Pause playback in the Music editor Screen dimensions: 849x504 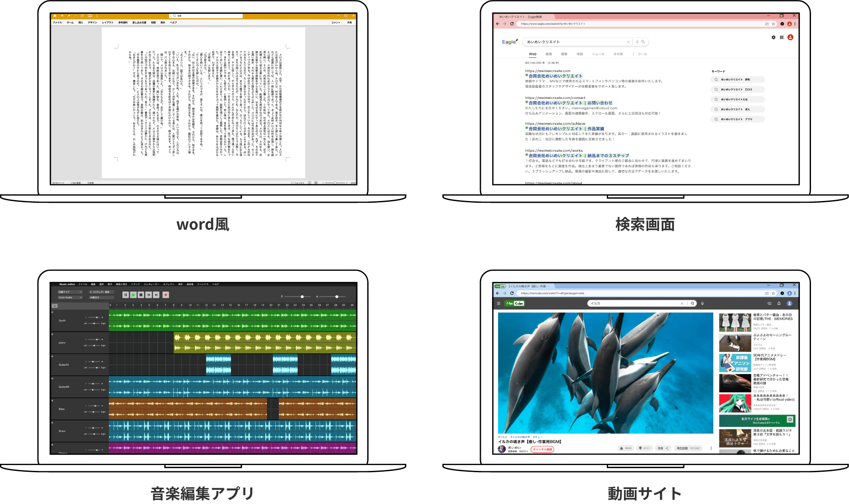[x=126, y=295]
